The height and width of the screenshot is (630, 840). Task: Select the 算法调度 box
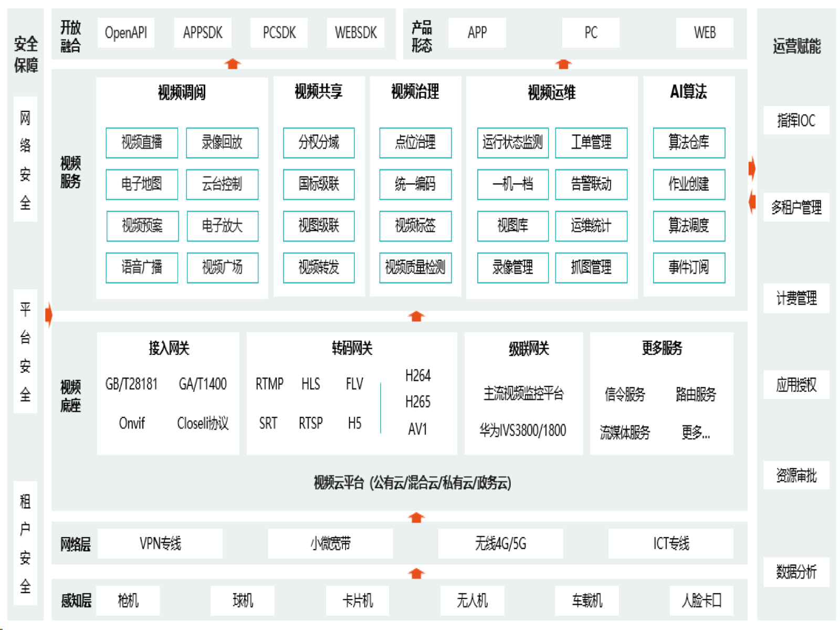(x=689, y=226)
